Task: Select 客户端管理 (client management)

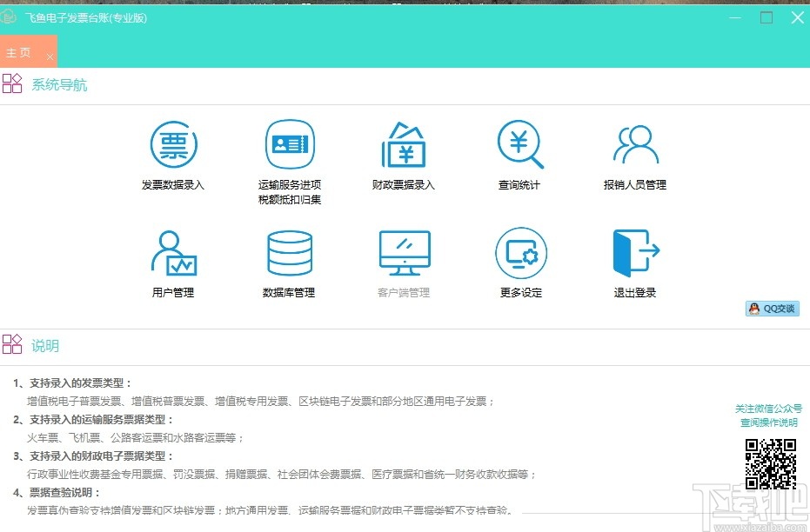Action: (404, 261)
